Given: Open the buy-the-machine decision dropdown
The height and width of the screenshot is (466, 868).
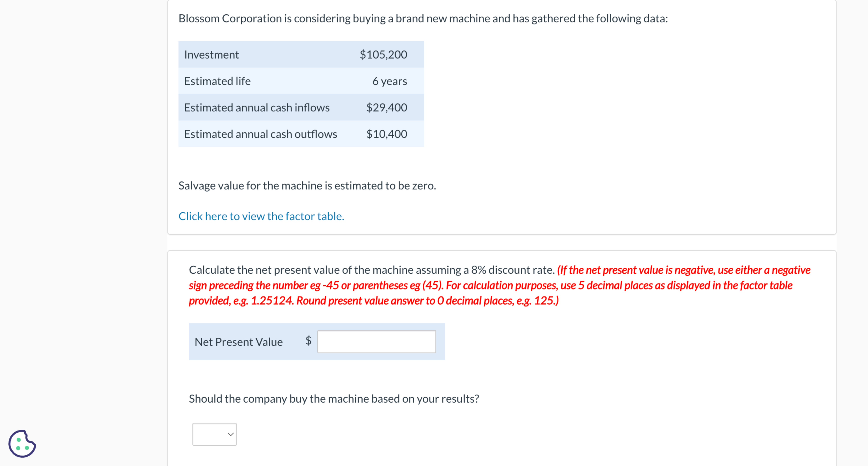Looking at the screenshot, I should pos(214,434).
